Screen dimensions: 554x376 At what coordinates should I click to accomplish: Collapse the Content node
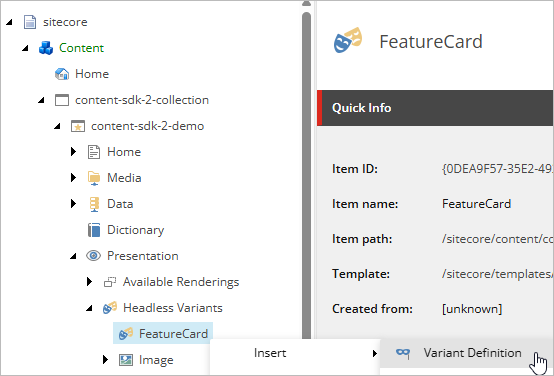click(x=25, y=48)
